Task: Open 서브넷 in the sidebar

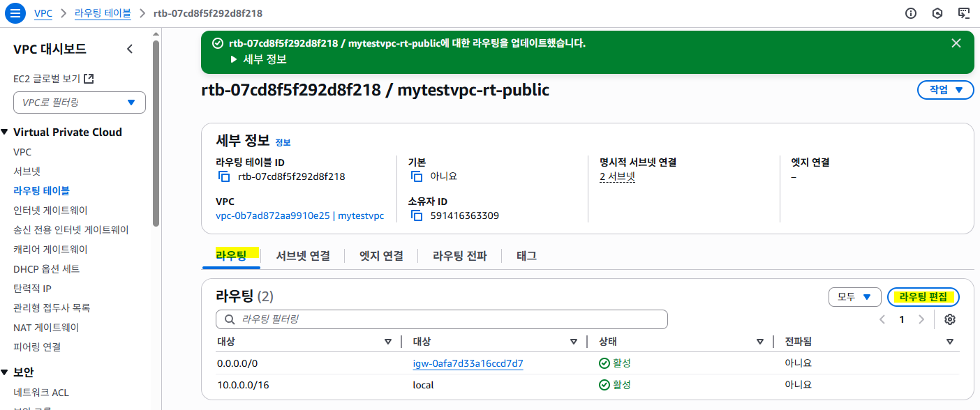Action: click(x=27, y=171)
